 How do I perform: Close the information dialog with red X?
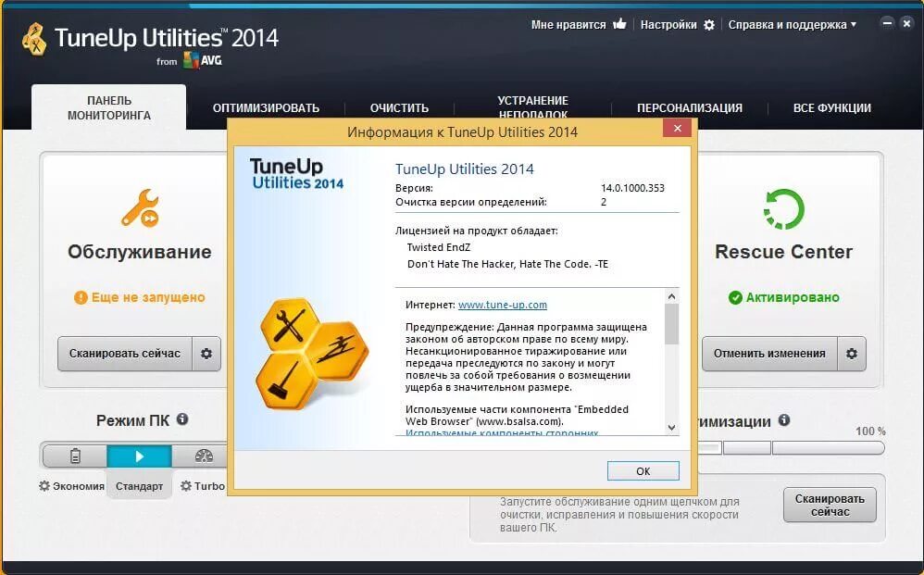(677, 128)
